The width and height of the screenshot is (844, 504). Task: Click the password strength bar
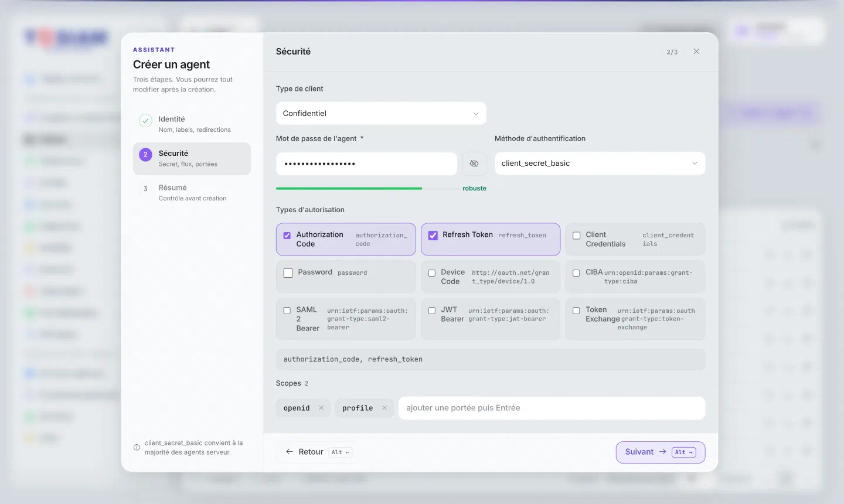click(367, 188)
